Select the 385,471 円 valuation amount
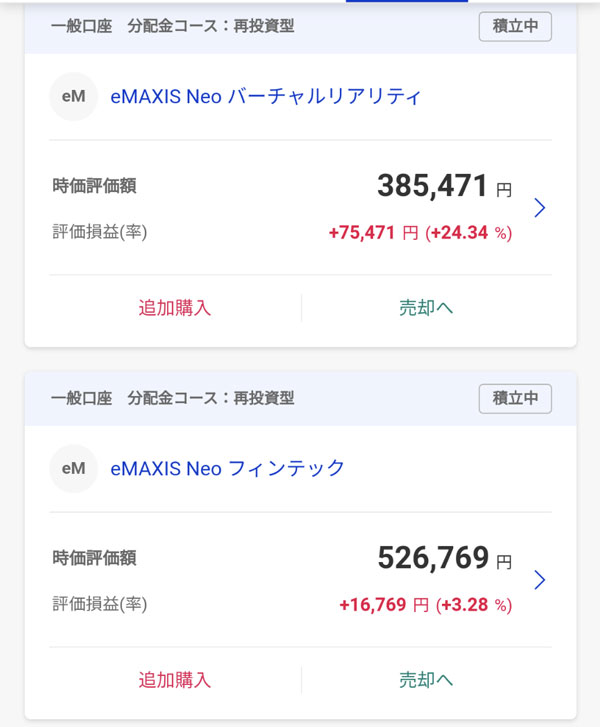Viewport: 600px width, 727px height. pos(443,186)
